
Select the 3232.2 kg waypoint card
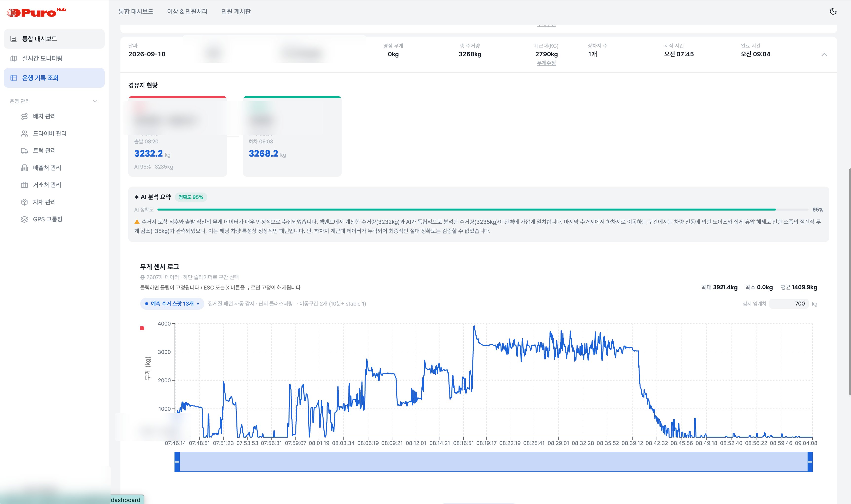pos(178,136)
